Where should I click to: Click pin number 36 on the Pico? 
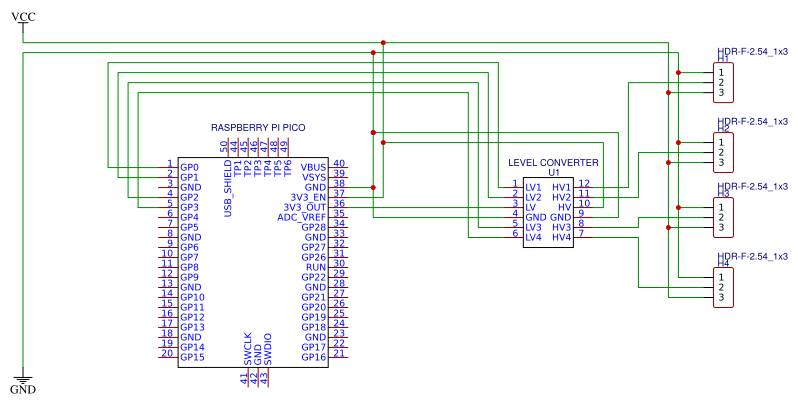[339, 204]
